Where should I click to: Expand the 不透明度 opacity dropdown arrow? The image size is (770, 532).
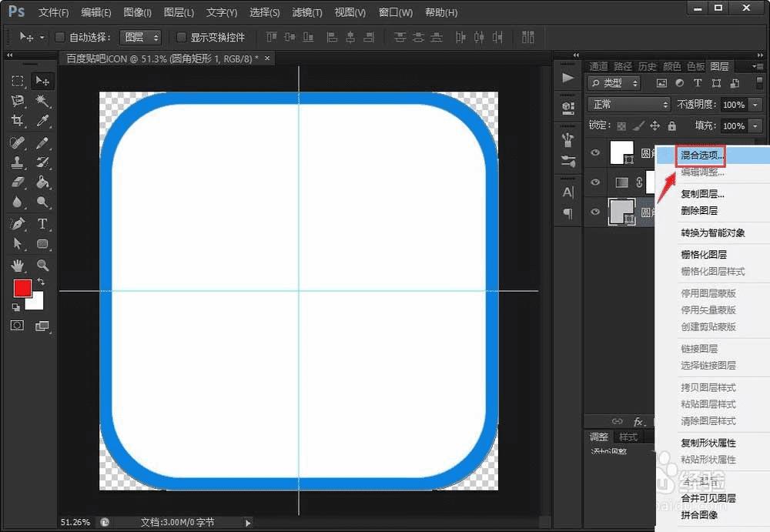(755, 104)
